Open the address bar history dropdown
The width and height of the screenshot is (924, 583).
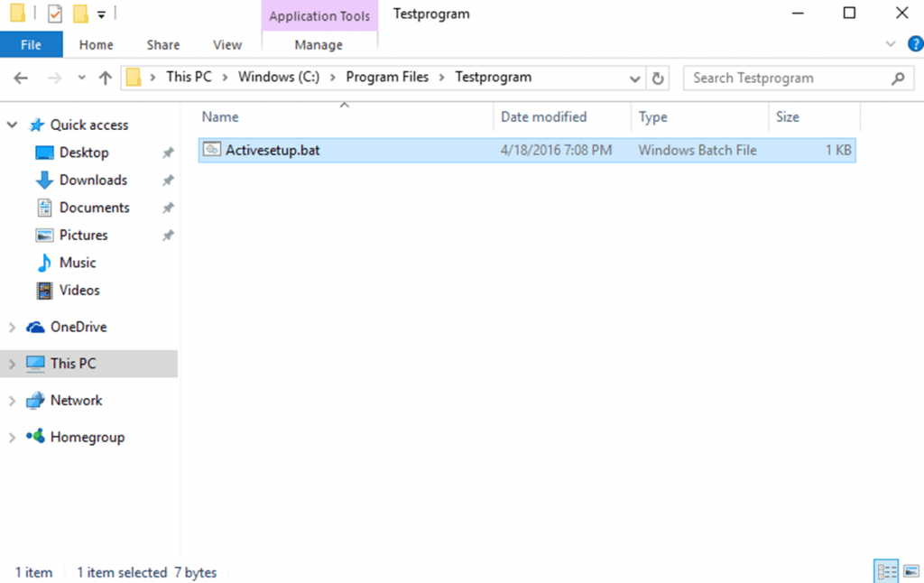pyautogui.click(x=635, y=79)
